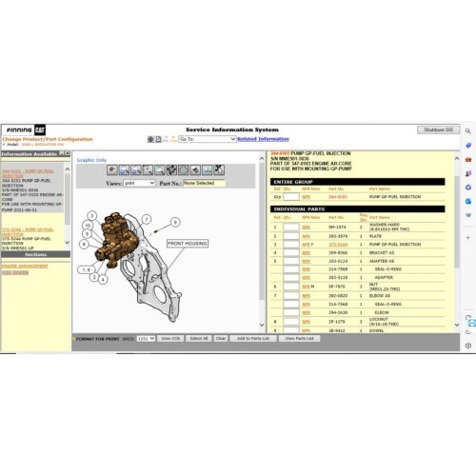
Task: Open the red toolbox sidebar icon
Action: [x=468, y=159]
